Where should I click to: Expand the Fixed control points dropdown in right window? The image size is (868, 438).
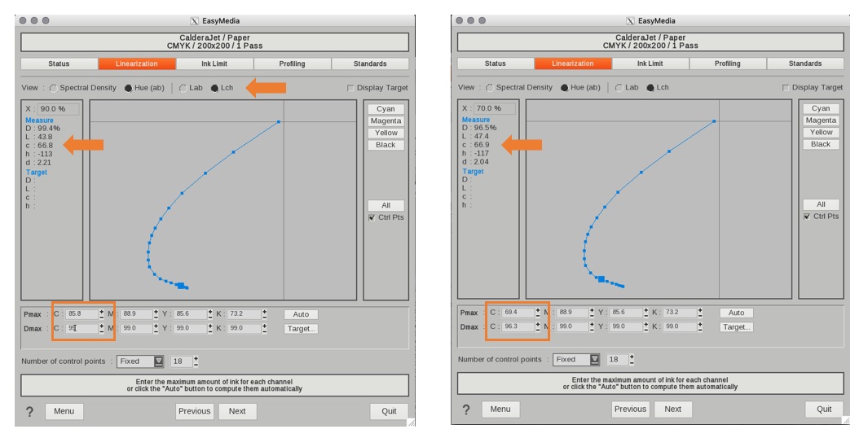593,359
